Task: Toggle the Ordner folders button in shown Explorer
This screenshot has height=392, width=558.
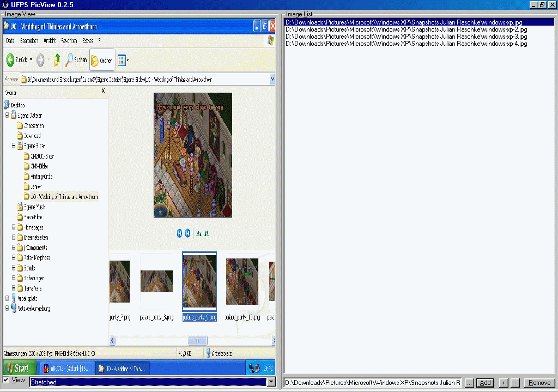Action: pos(102,60)
